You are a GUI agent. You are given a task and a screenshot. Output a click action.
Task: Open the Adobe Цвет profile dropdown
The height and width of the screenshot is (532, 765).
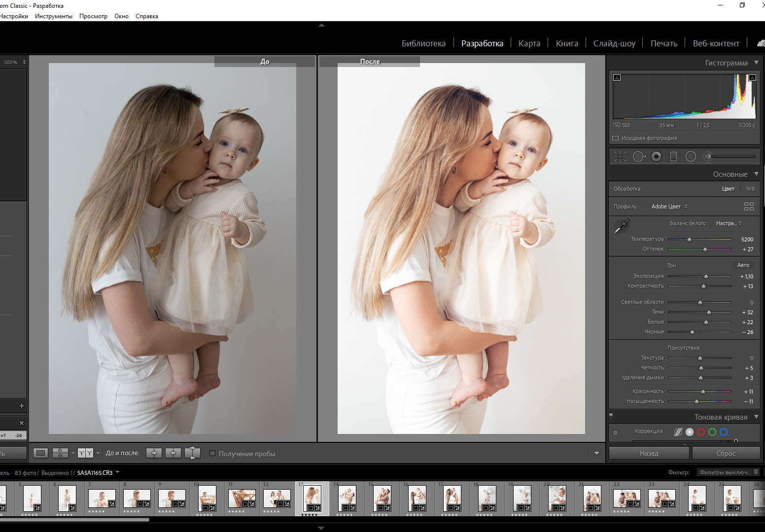[669, 206]
